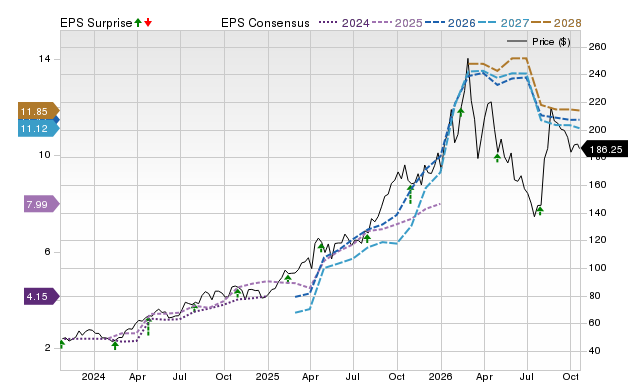Toggle the 2026 EPS consensus legend entry

[450, 23]
